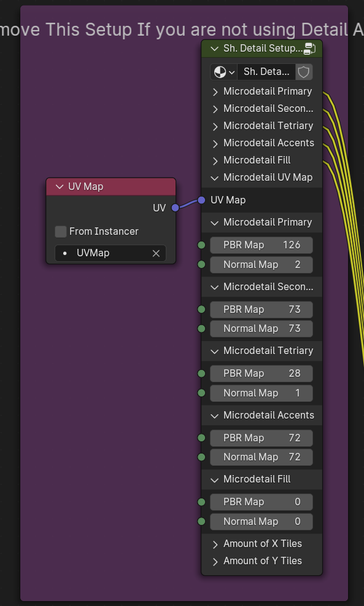Click the Sh. Deta... node group name field
This screenshot has width=364, height=606.
[x=266, y=73]
